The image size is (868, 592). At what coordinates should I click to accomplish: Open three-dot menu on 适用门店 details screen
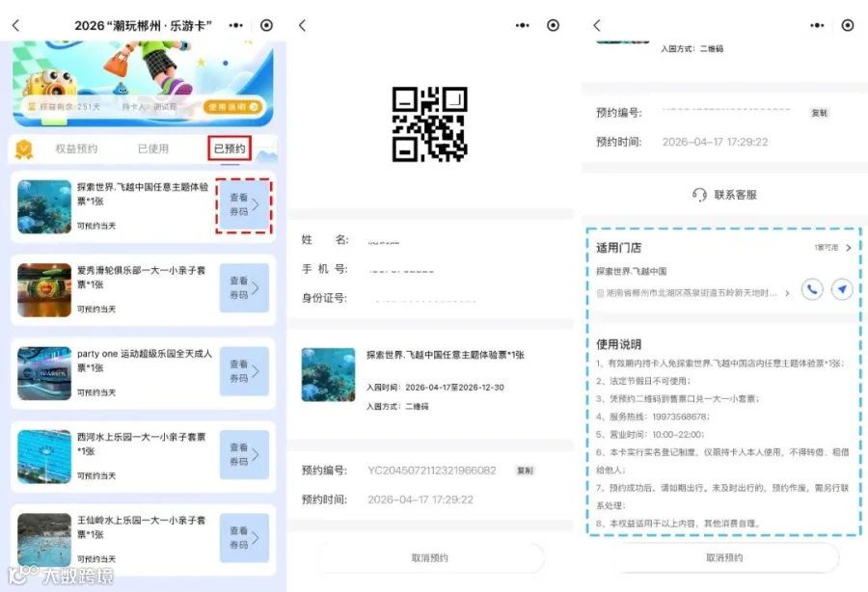point(817,25)
